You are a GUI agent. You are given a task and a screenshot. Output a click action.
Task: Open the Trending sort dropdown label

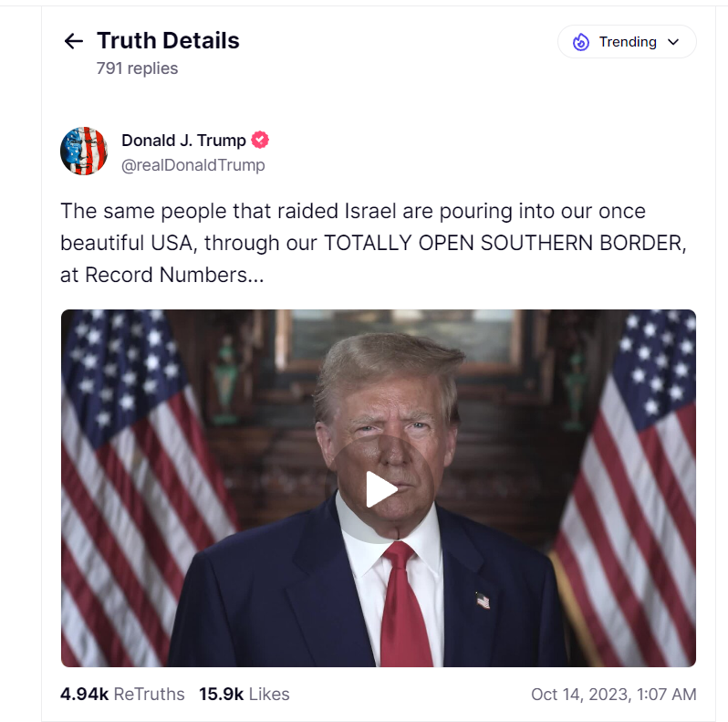[x=628, y=42]
